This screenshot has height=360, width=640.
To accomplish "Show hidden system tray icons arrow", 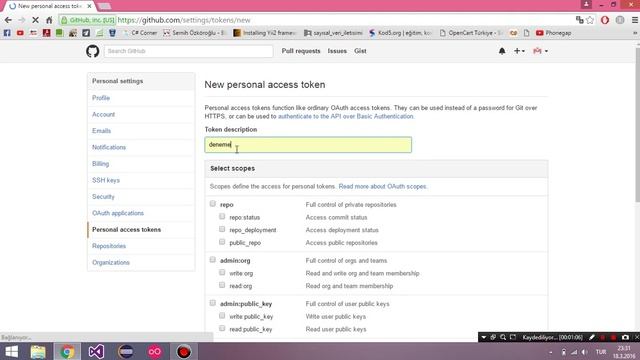I will click(x=551, y=352).
